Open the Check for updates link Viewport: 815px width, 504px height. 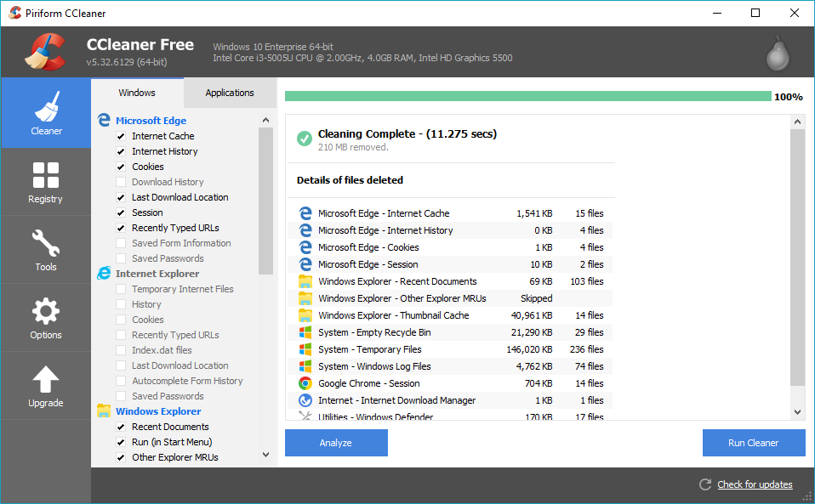click(x=755, y=484)
